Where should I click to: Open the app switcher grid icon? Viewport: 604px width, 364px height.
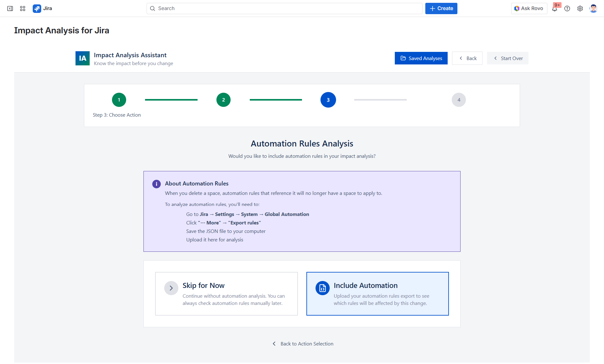point(22,8)
